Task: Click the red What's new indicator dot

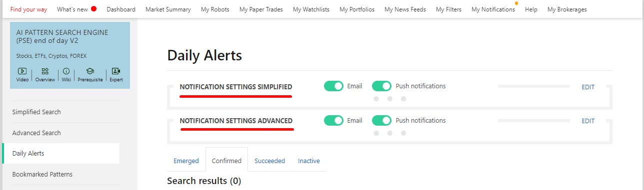Action: 93,9
